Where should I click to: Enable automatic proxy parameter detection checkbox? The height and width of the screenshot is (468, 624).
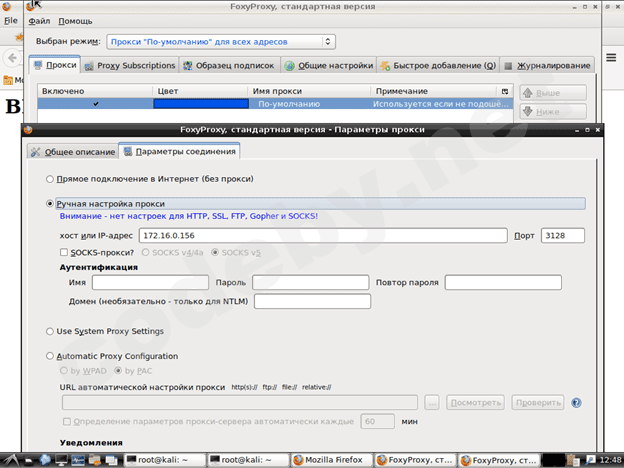pos(67,421)
